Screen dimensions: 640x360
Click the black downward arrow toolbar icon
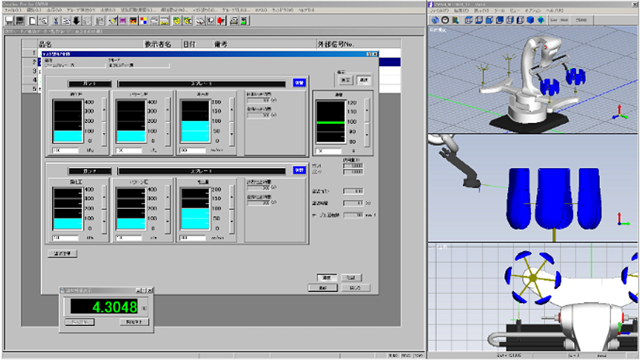click(x=76, y=20)
